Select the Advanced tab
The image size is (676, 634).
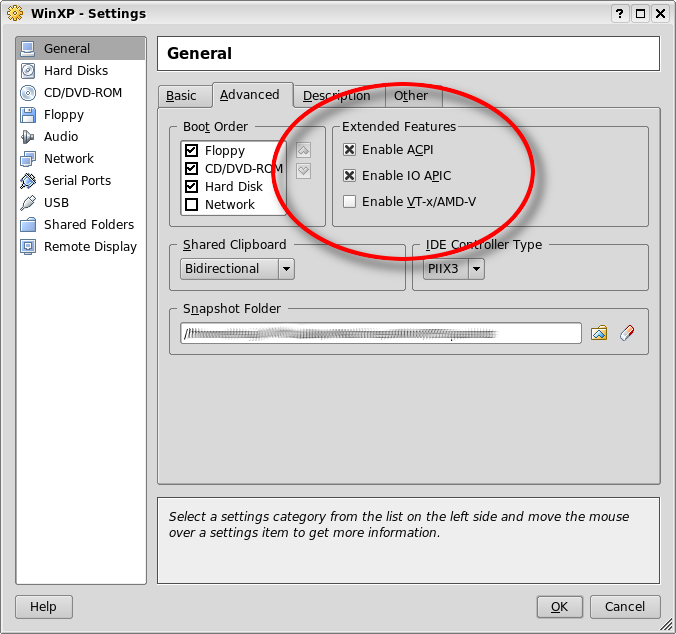pos(253,95)
